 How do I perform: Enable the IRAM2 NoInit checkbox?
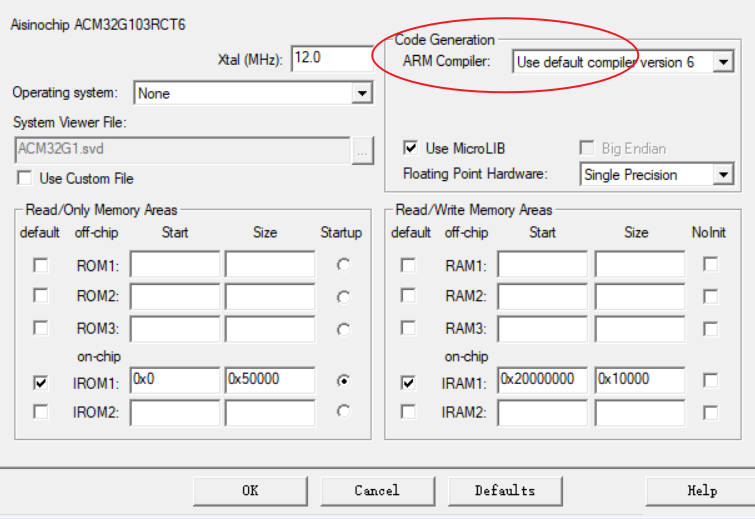710,413
